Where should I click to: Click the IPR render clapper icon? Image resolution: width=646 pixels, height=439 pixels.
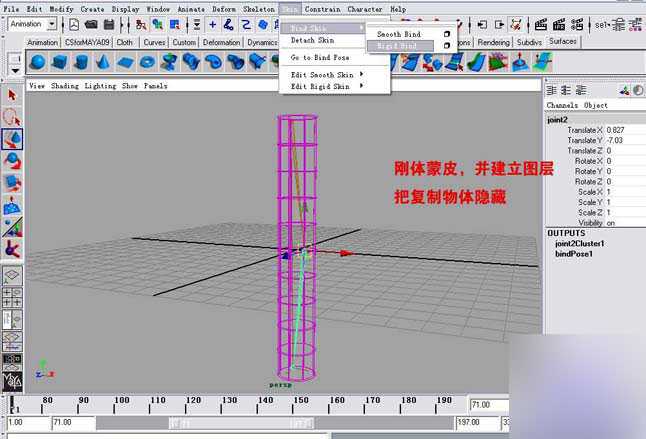click(x=559, y=25)
